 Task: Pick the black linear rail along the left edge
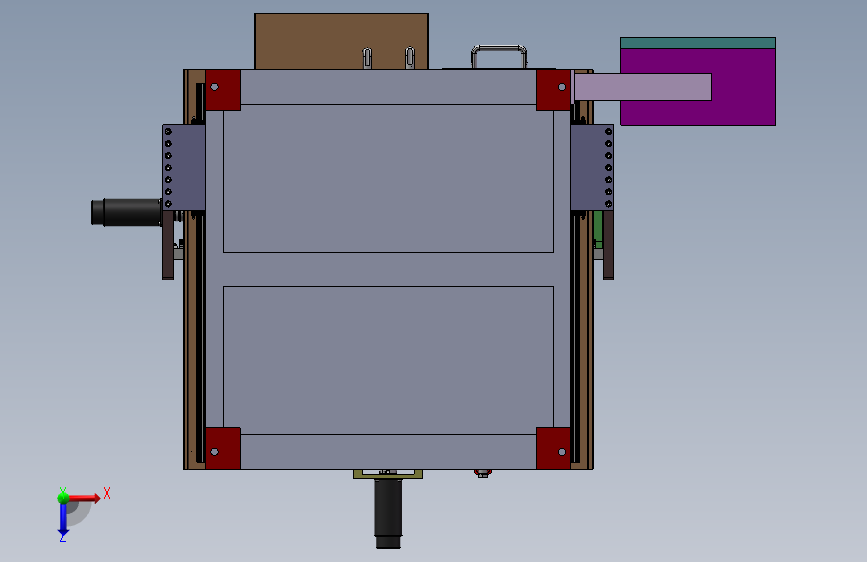(x=200, y=339)
